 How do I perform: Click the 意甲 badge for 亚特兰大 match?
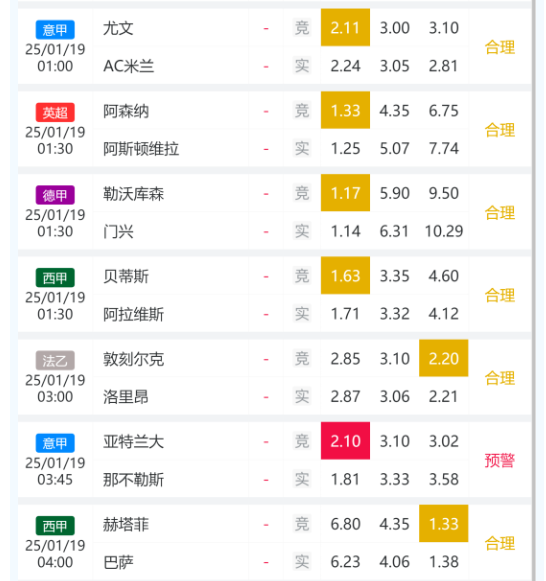[55, 443]
